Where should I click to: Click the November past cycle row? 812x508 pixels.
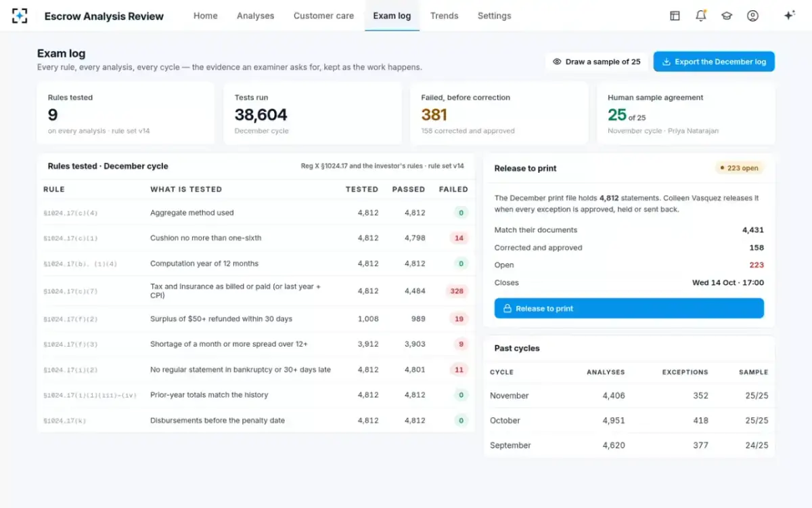(x=629, y=396)
